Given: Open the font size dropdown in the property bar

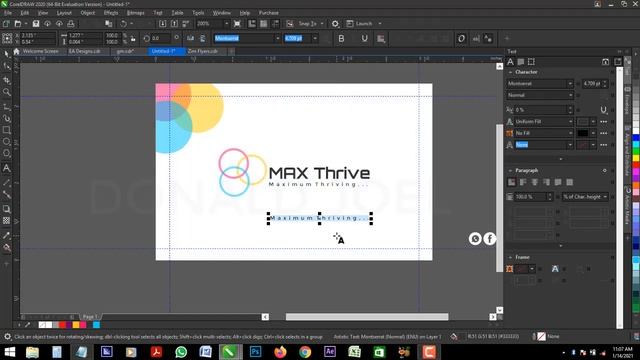Looking at the screenshot, I should (315, 38).
